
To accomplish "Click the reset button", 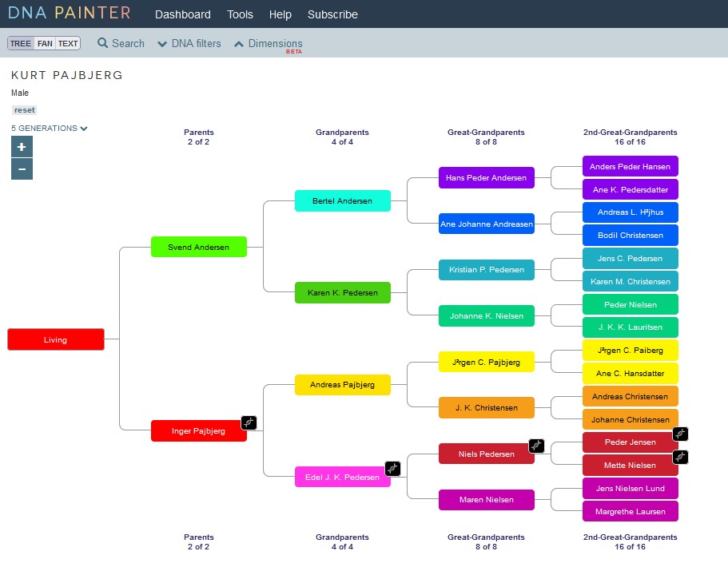I will point(24,110).
